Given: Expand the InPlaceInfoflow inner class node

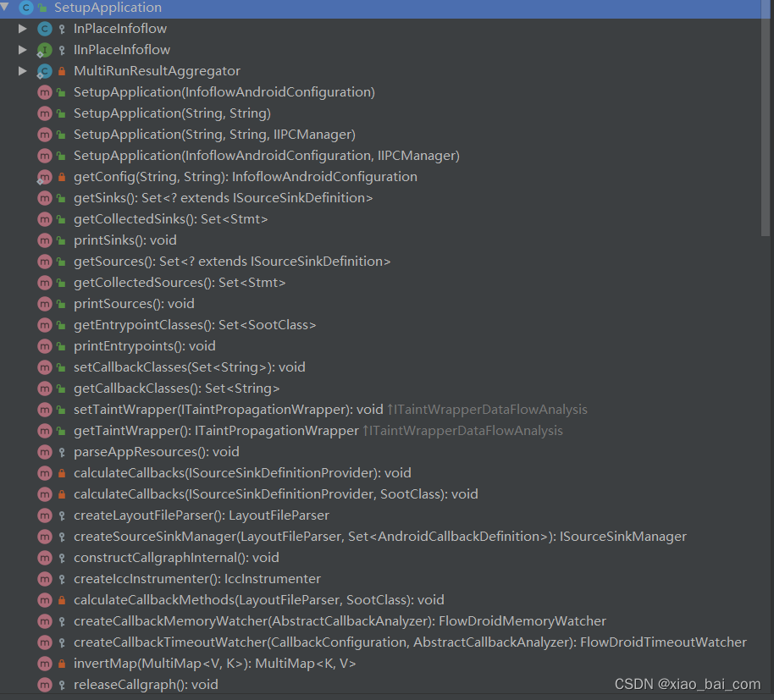Looking at the screenshot, I should [23, 28].
